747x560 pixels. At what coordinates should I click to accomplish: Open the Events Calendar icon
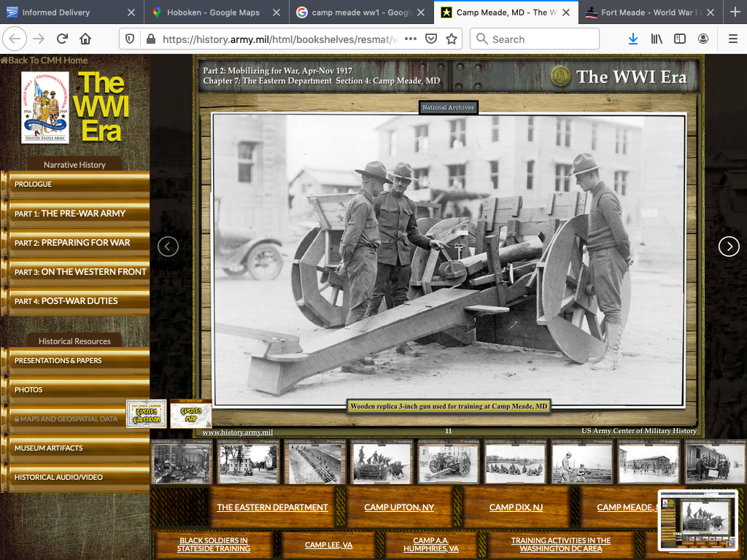click(x=147, y=414)
